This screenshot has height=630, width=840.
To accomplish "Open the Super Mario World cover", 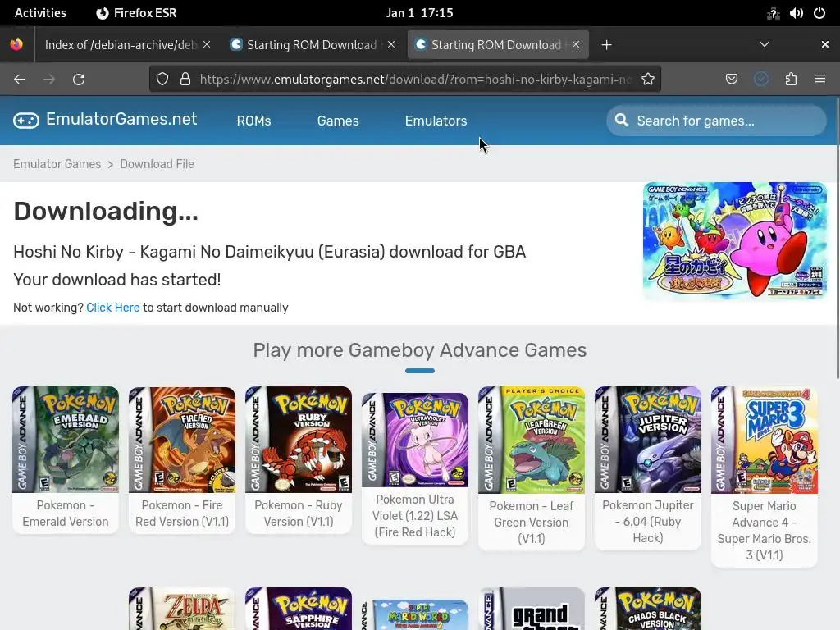I will [414, 615].
